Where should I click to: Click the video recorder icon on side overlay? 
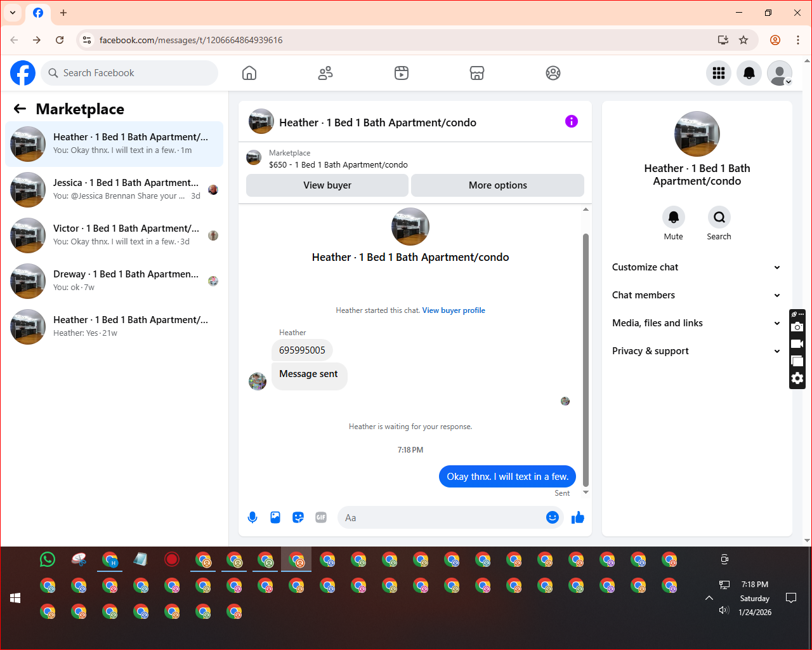(x=797, y=344)
